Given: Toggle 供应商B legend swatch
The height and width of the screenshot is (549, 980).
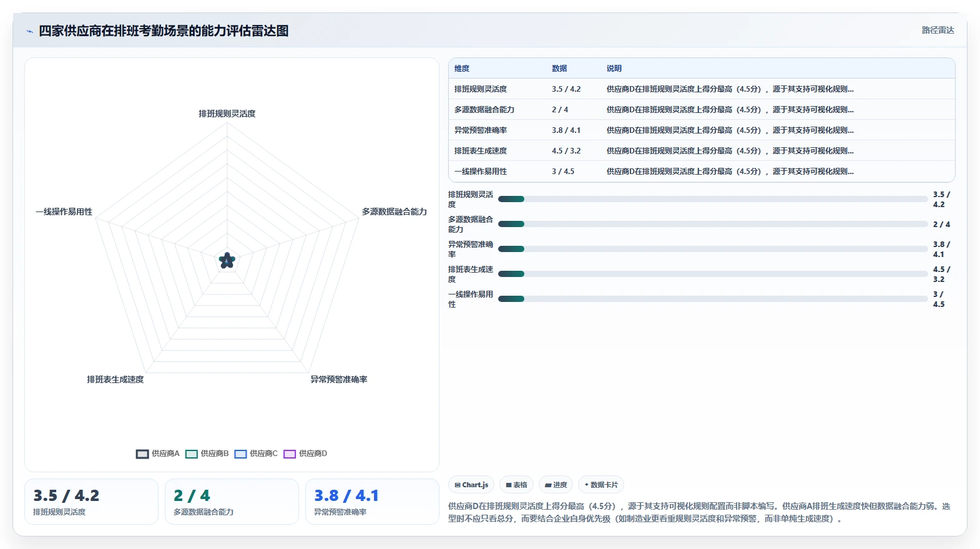Looking at the screenshot, I should pos(191,454).
